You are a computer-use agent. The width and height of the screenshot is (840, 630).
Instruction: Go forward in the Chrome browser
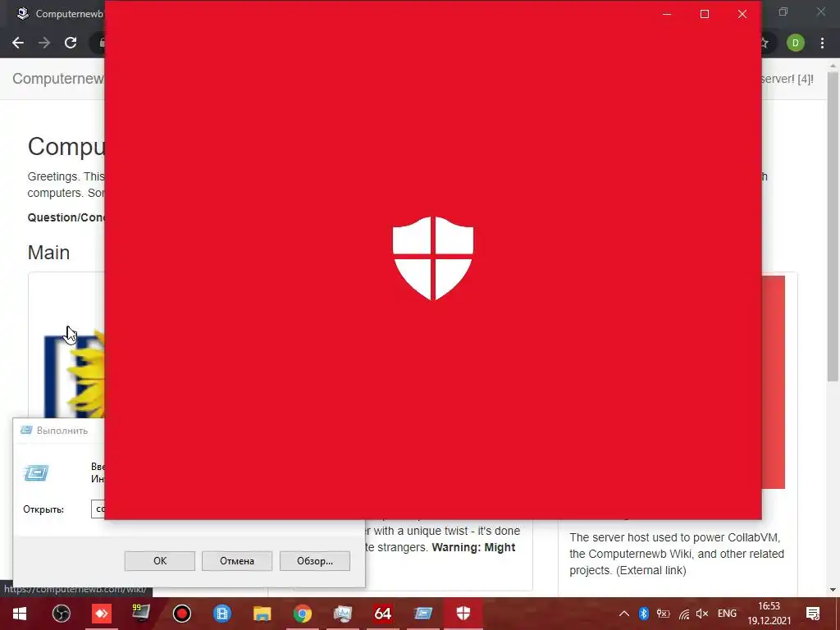click(x=44, y=43)
